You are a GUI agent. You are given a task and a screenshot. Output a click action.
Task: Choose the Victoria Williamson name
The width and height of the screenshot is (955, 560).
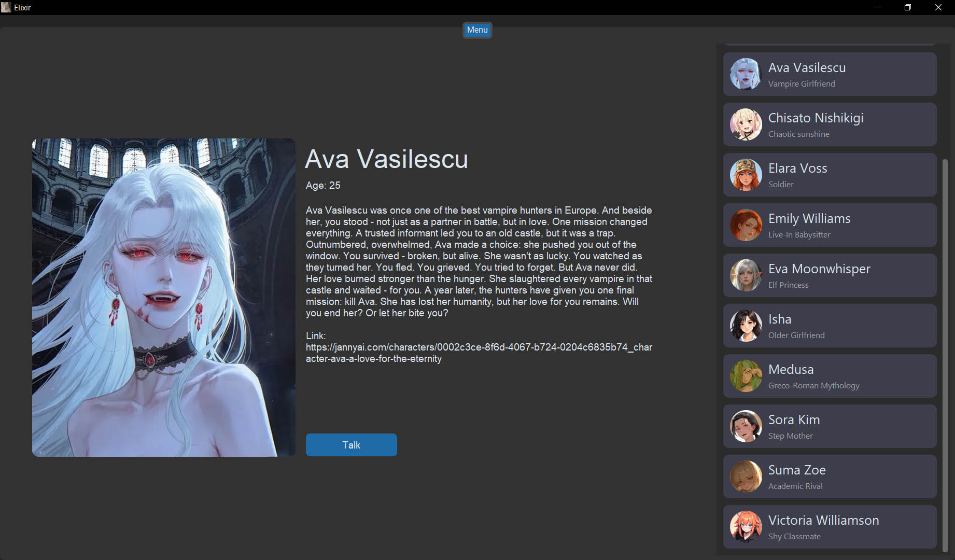tap(823, 520)
